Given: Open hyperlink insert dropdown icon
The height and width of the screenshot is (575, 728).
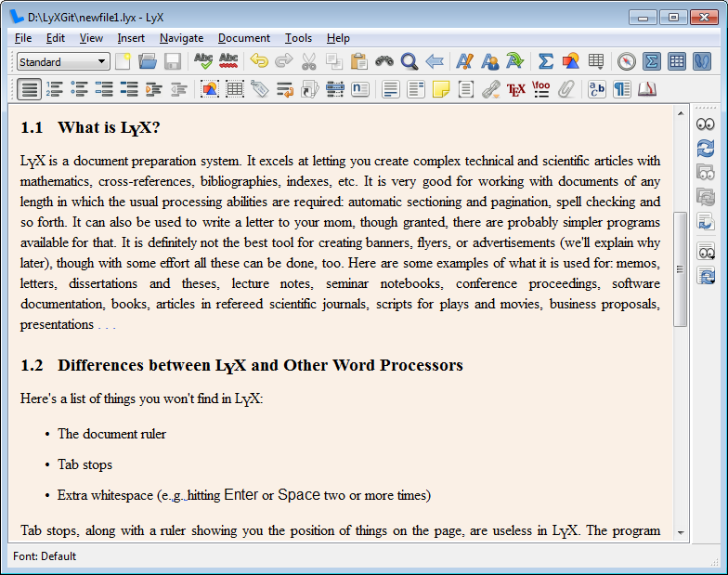Looking at the screenshot, I should pyautogui.click(x=490, y=89).
